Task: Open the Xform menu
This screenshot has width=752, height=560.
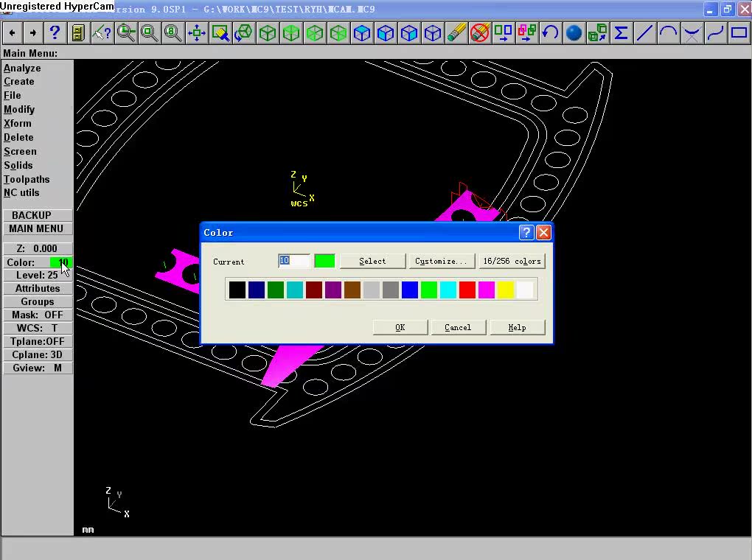Action: tap(17, 123)
